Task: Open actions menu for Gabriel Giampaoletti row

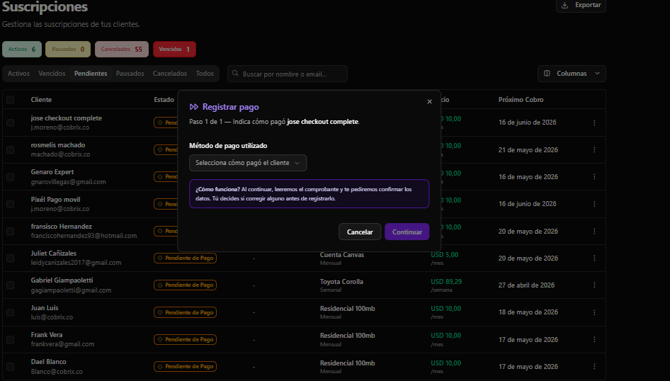Action: coord(594,285)
